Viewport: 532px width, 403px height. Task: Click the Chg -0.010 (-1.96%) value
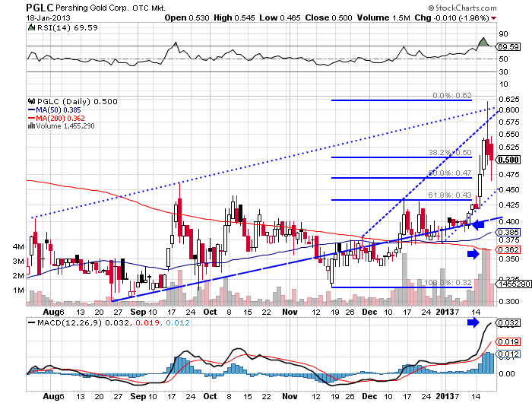click(451, 17)
